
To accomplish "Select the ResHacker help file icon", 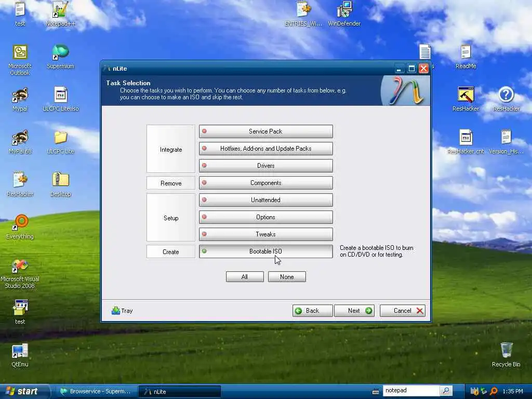I will coord(506,99).
